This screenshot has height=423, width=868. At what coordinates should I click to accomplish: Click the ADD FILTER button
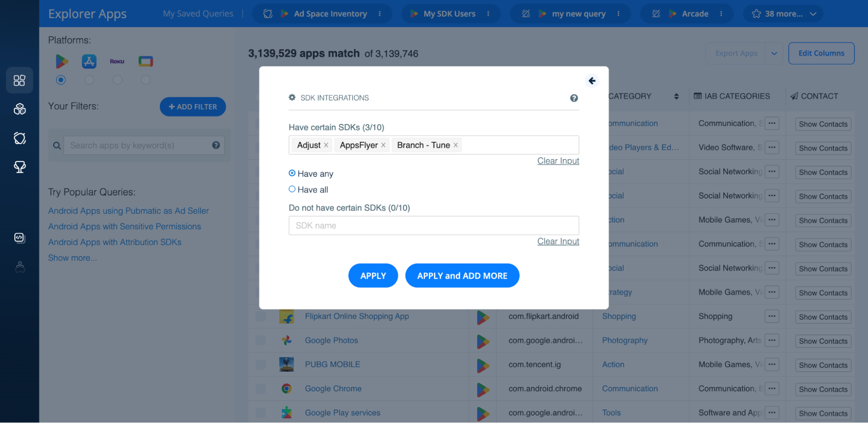pos(193,107)
